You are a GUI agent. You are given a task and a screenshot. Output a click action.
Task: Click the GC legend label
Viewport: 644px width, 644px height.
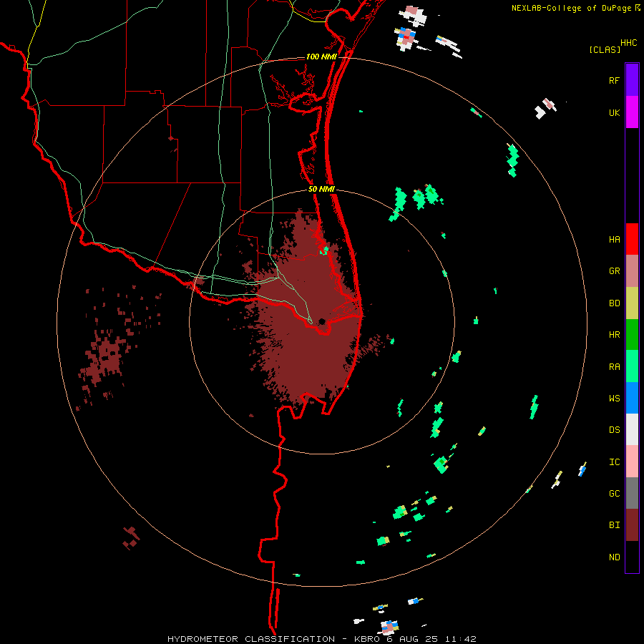coord(614,493)
